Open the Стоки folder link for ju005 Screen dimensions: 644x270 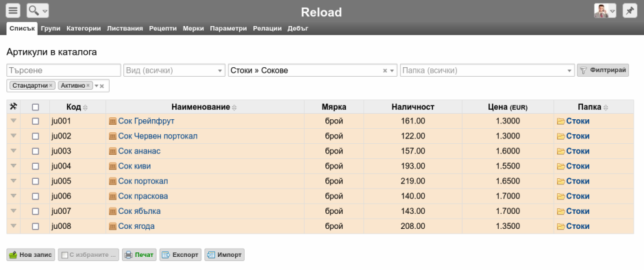tap(578, 181)
